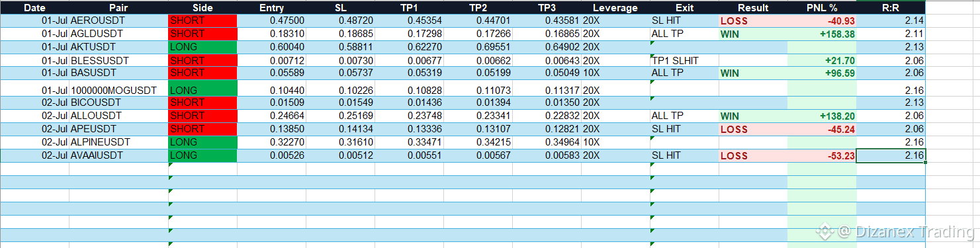Screen dimensions: 980x248
Task: Select the green LONG cell for AKTUSDT
Action: coord(202,47)
